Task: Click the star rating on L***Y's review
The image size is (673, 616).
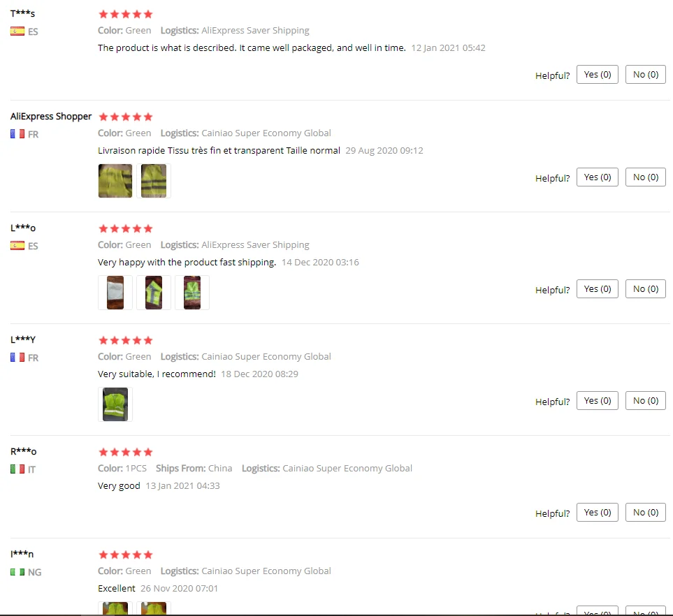Action: click(125, 340)
